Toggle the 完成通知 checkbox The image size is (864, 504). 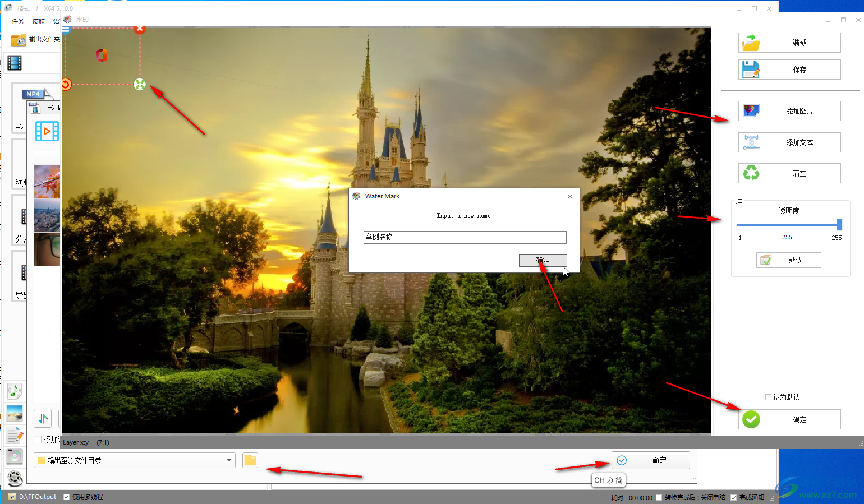pos(733,497)
